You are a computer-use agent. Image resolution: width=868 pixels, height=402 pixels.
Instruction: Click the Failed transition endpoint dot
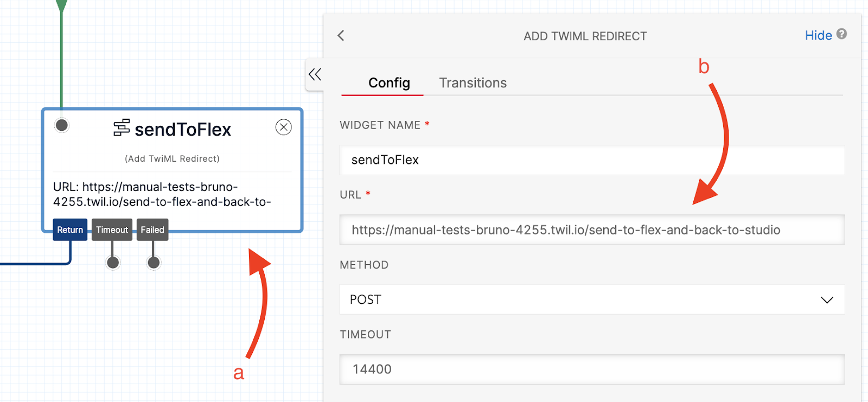click(x=154, y=263)
